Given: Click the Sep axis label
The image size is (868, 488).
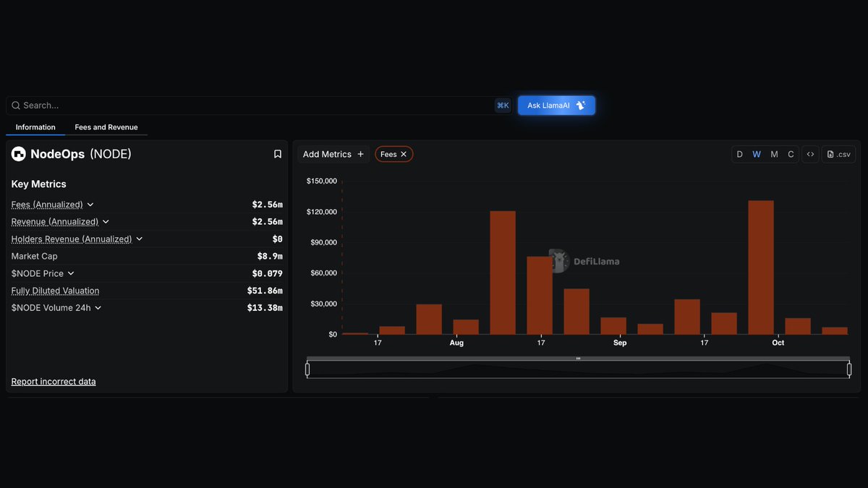Looking at the screenshot, I should pos(620,343).
